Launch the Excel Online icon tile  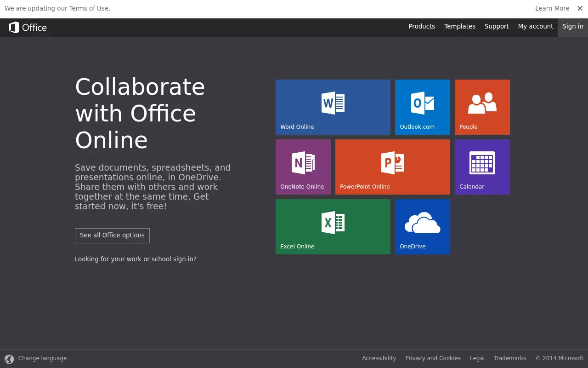tap(333, 227)
